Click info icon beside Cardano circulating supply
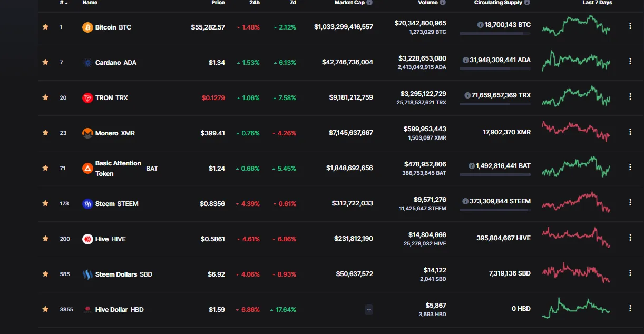 point(466,60)
